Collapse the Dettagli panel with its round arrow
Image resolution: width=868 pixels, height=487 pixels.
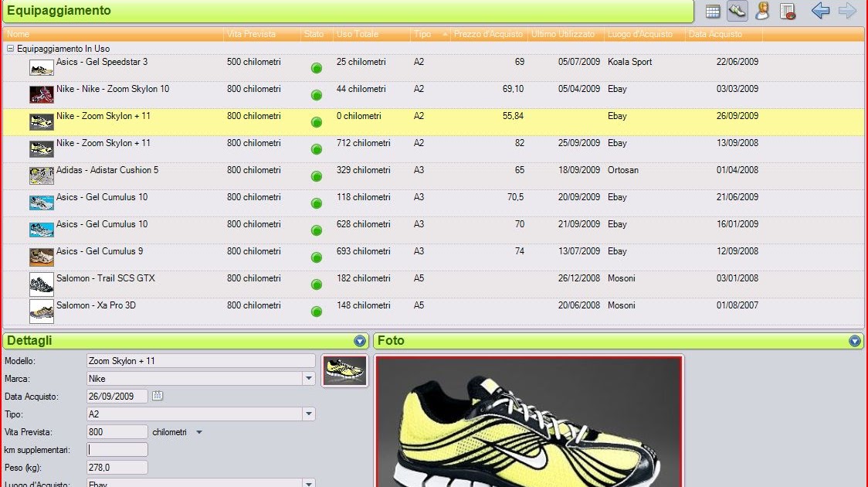[360, 341]
